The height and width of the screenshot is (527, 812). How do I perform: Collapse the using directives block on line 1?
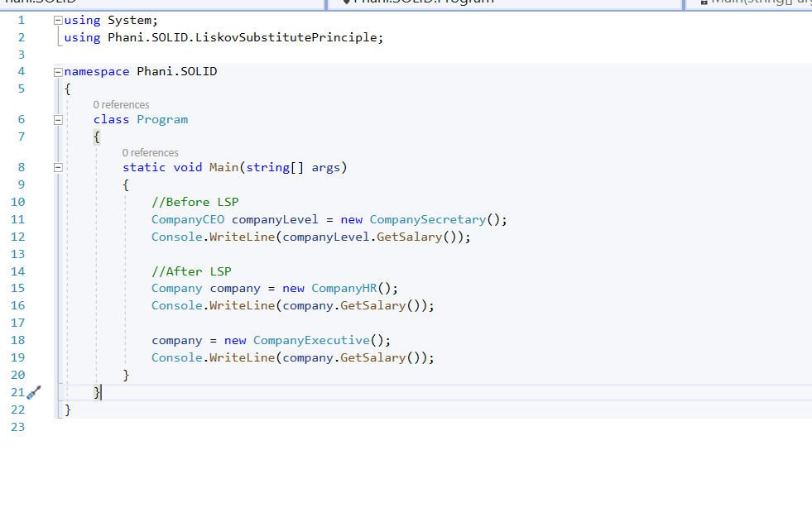pos(58,20)
